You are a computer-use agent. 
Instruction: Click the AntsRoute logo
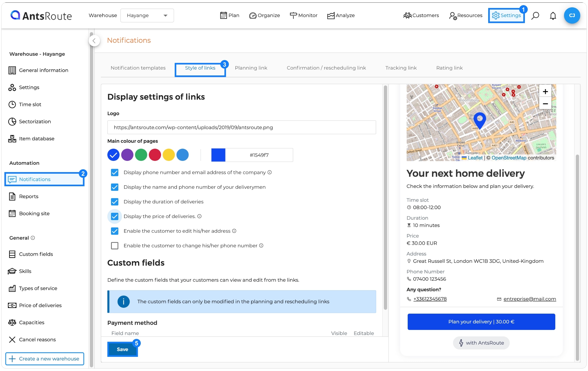41,15
